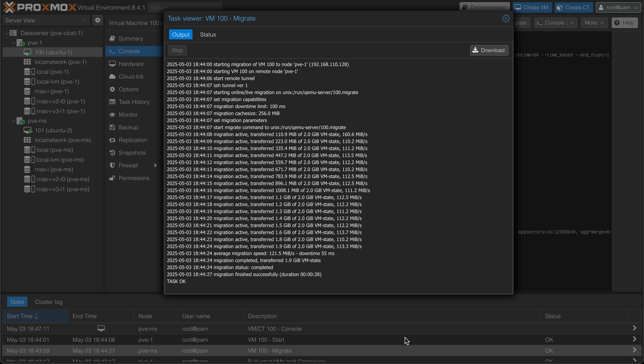This screenshot has width=644, height=364.
Task: Click the localnetwork (pve-ms) grid icon
Action: [x=27, y=140]
